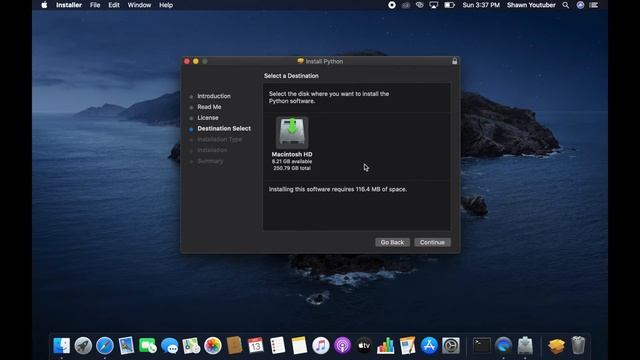Screen dimensions: 640x360
Task: Open Terminal from the Dock
Action: (482, 346)
